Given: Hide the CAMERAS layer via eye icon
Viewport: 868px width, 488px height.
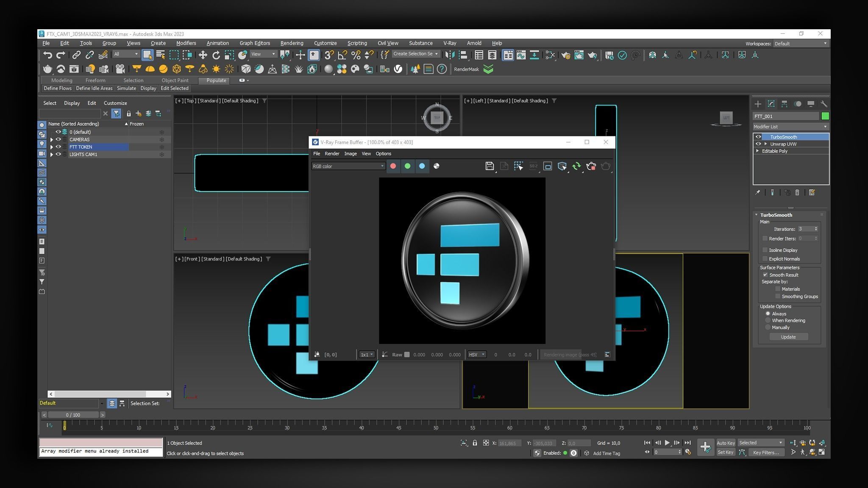Looking at the screenshot, I should [x=58, y=139].
